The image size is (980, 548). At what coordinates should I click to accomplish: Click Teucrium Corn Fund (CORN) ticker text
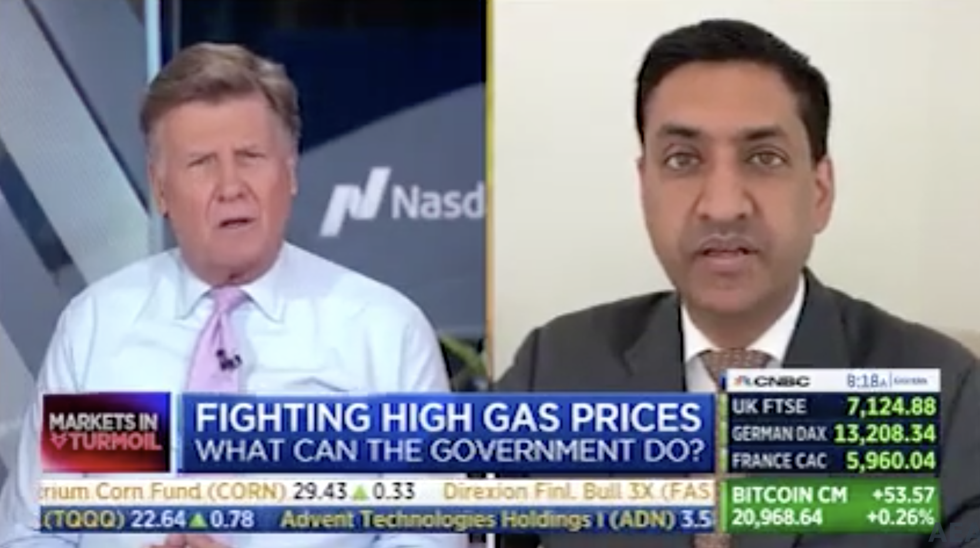click(163, 492)
